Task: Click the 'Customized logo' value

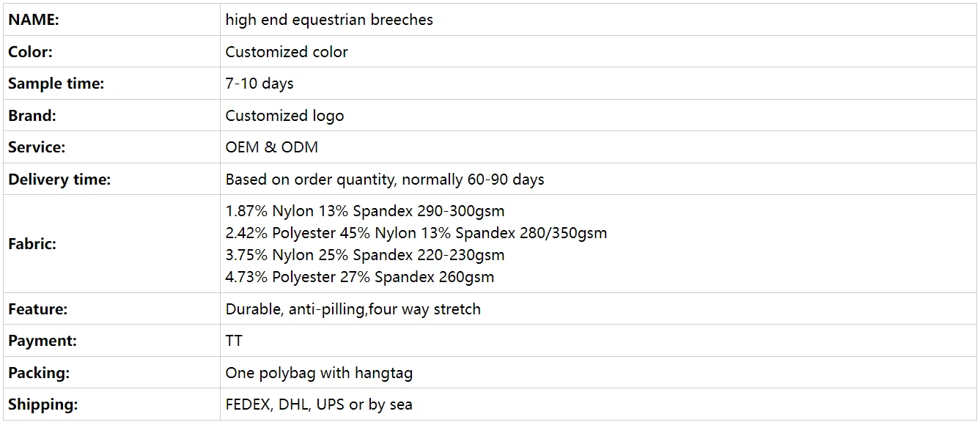Action: click(284, 116)
